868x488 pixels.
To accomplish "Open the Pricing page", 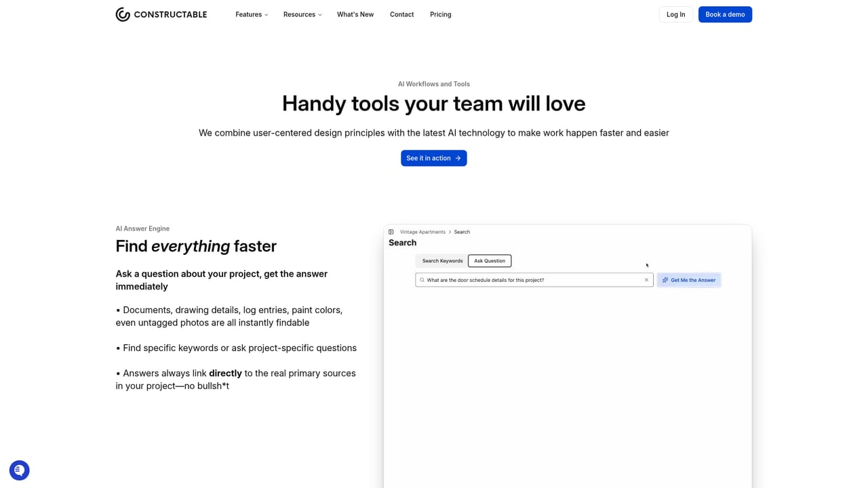I will coord(441,14).
